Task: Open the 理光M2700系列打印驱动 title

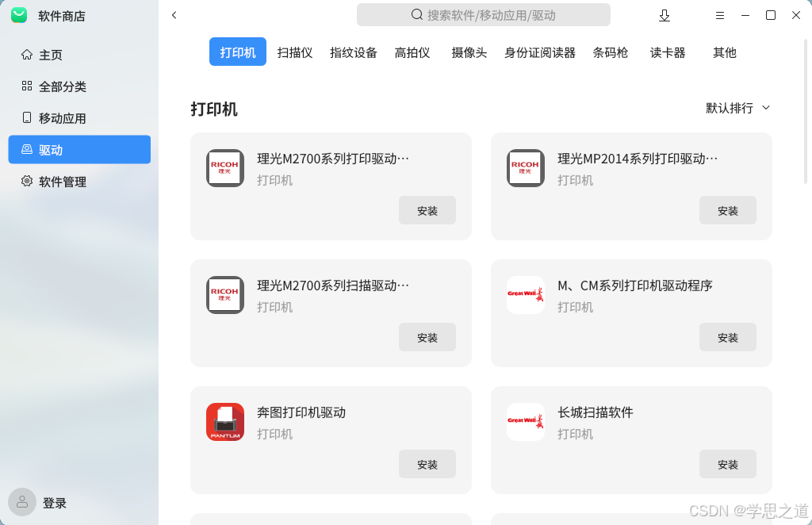Action: pos(333,159)
